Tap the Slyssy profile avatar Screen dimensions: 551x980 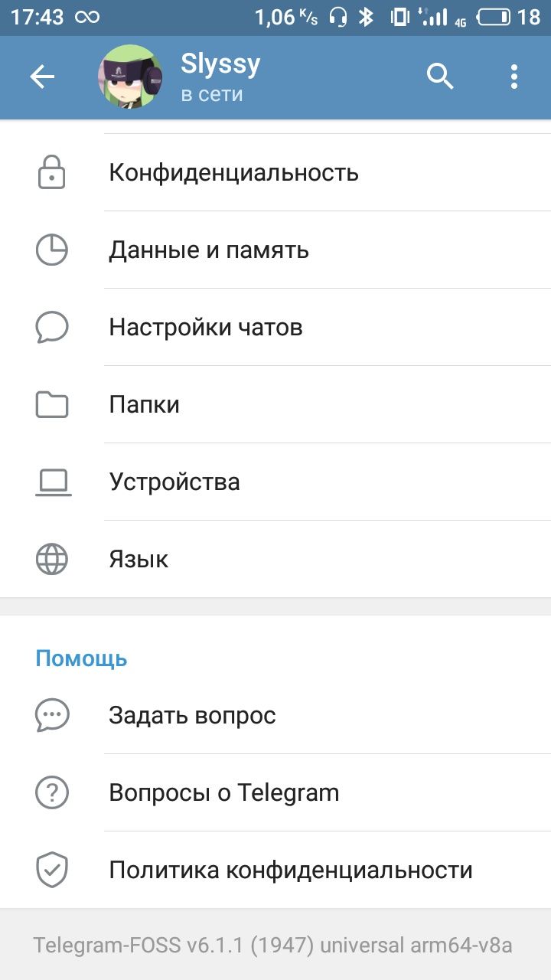130,77
